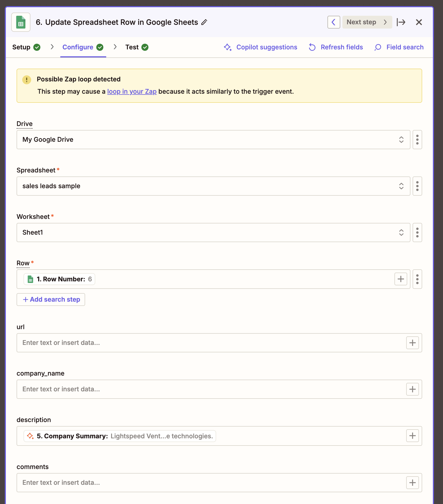Open the three-dot menu beside Row field

[x=417, y=279]
